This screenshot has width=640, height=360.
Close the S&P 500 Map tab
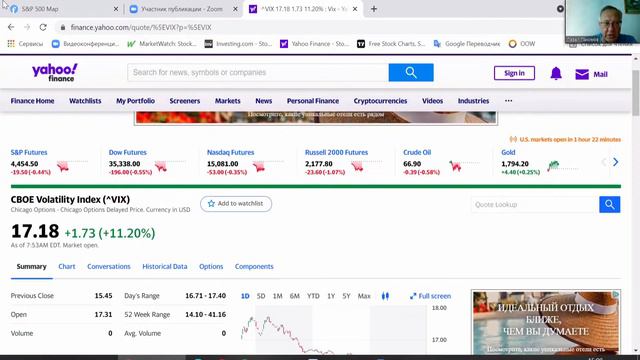tap(116, 9)
